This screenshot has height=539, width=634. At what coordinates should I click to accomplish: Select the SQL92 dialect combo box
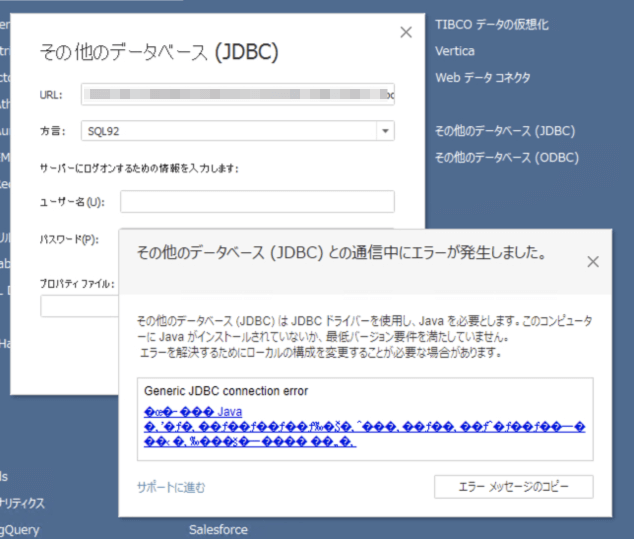(x=238, y=131)
